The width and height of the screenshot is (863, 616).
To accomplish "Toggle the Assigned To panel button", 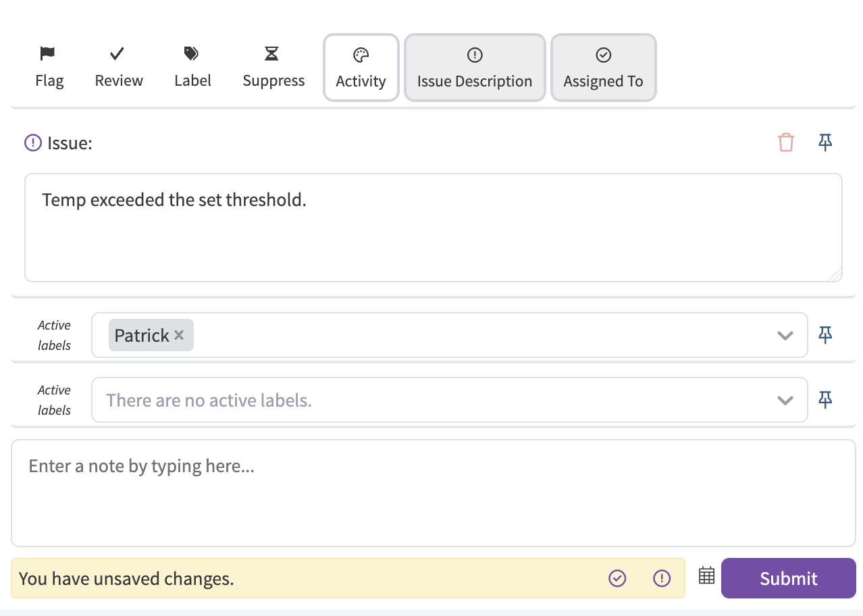I will [x=604, y=68].
